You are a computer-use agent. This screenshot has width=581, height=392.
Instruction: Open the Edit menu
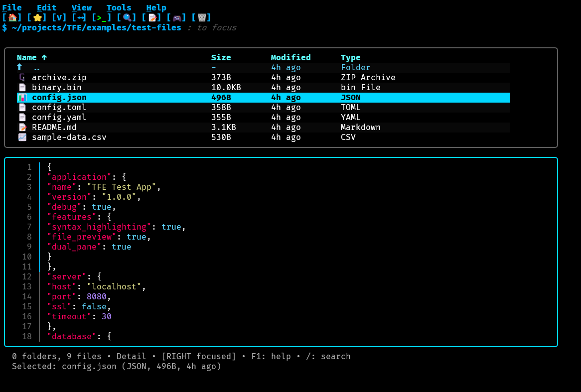(x=46, y=7)
